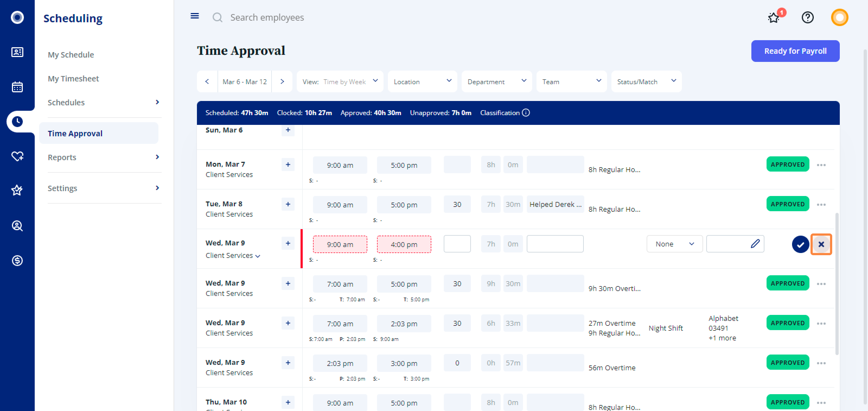The image size is (868, 411).
Task: Open the Department filter dropdown
Action: click(x=497, y=81)
